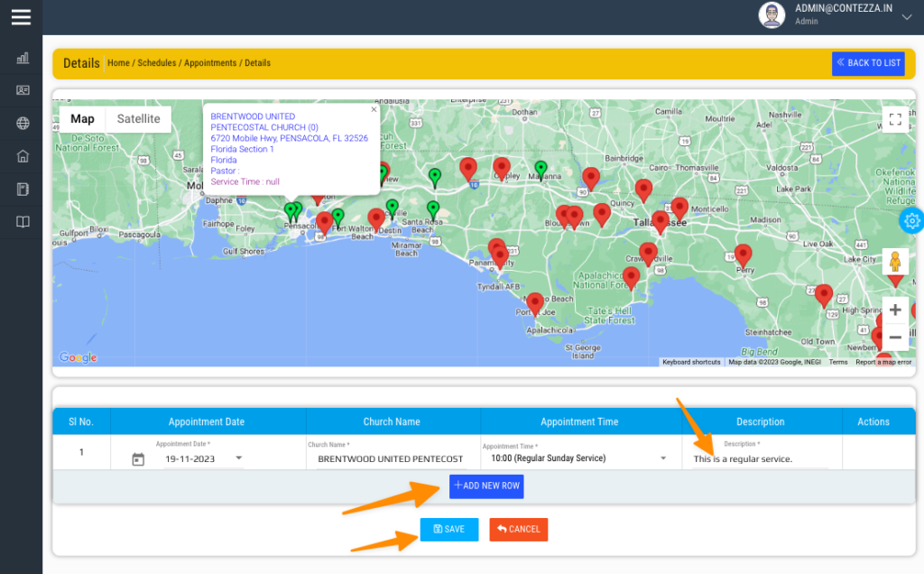This screenshot has width=924, height=574.
Task: Click Report a map error
Action: 883,362
